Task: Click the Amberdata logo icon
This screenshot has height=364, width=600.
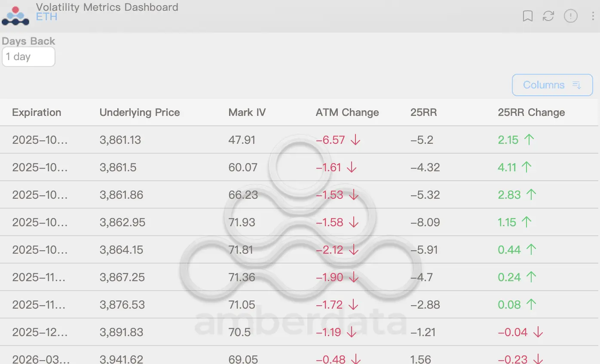Action: click(15, 16)
